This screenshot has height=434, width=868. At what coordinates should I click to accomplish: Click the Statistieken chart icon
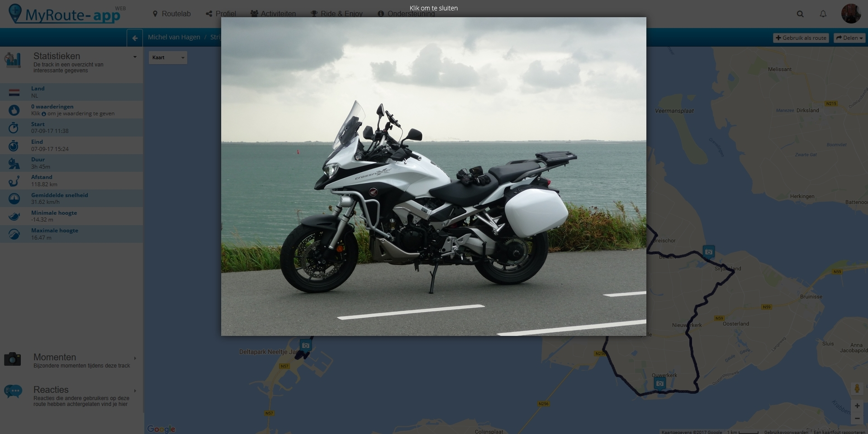click(x=13, y=60)
